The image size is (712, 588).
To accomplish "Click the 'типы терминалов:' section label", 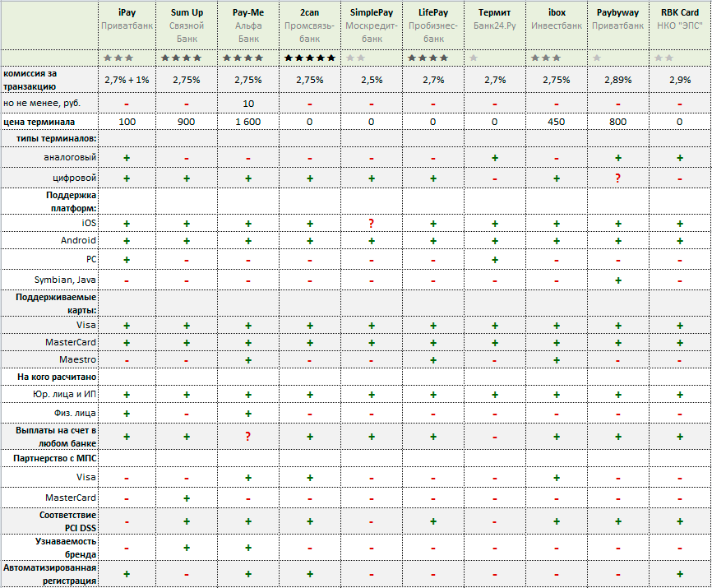I will click(56, 138).
